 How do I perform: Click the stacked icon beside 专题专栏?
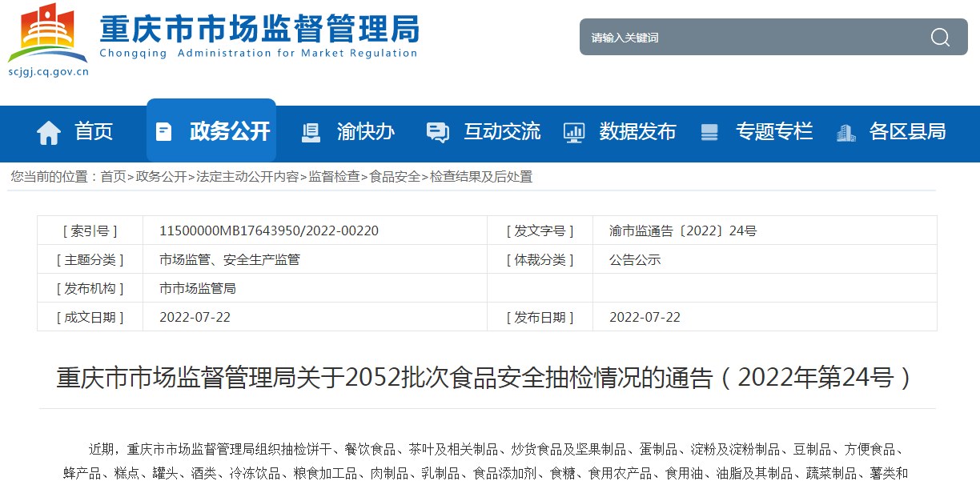click(x=709, y=132)
